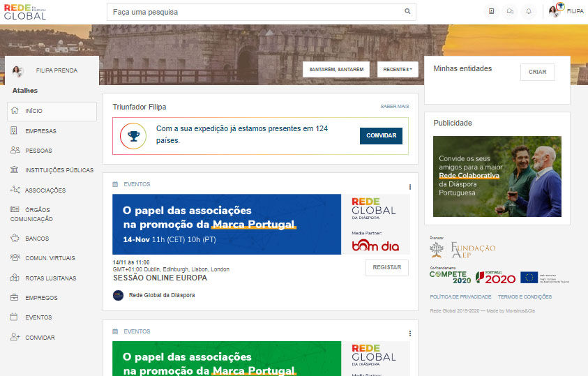Click the Compete 2020 logo

point(450,277)
